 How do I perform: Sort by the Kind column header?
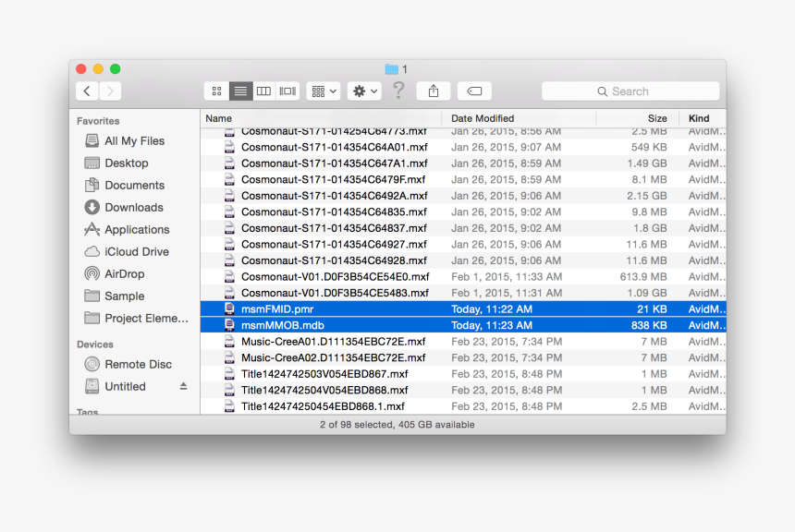click(703, 118)
